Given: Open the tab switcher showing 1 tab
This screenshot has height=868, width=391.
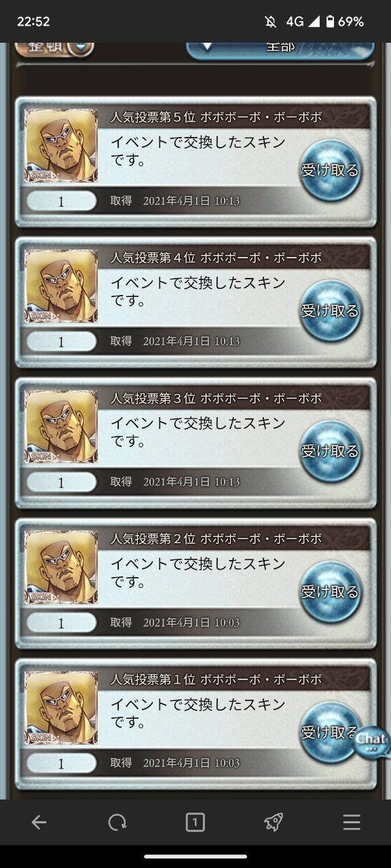Looking at the screenshot, I should (x=195, y=823).
